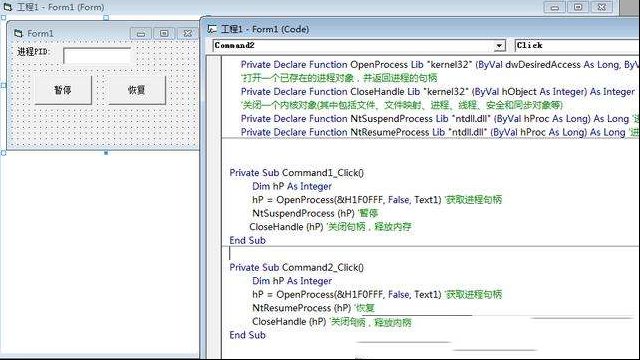Select the text box beside 进程PID label

point(97,56)
